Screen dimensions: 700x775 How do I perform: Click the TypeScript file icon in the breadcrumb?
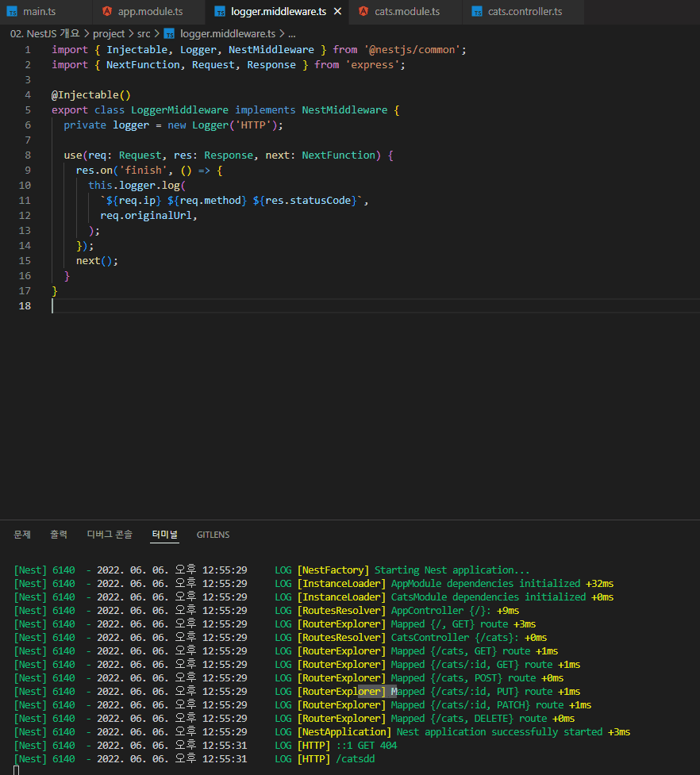click(x=169, y=34)
